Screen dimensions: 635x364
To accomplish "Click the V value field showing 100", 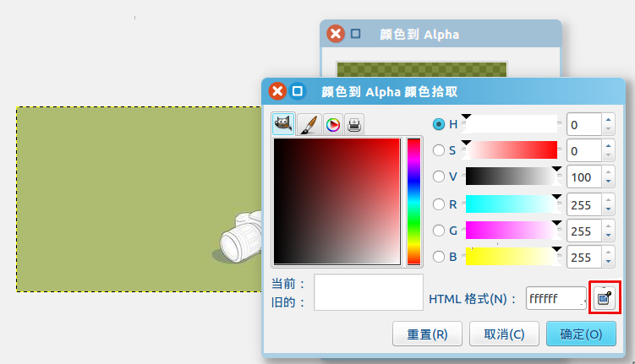I will 584,177.
